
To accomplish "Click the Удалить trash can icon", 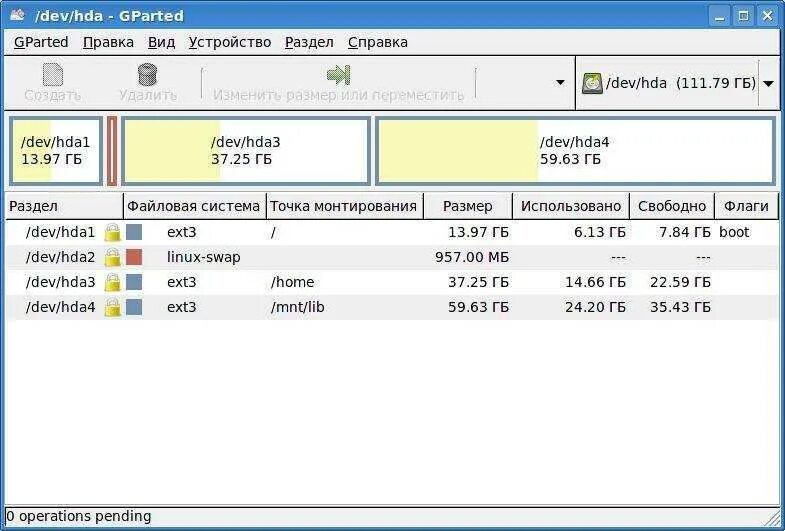I will tap(148, 75).
